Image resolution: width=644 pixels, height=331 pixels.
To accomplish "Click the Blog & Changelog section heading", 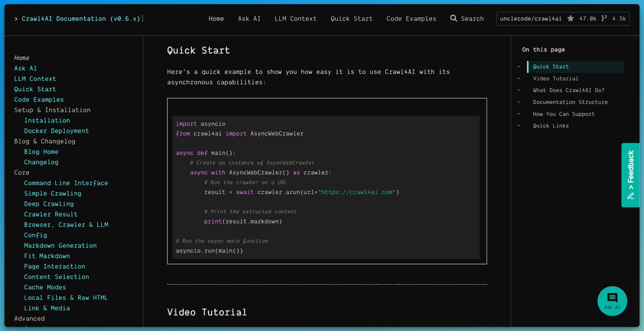I will tap(45, 142).
